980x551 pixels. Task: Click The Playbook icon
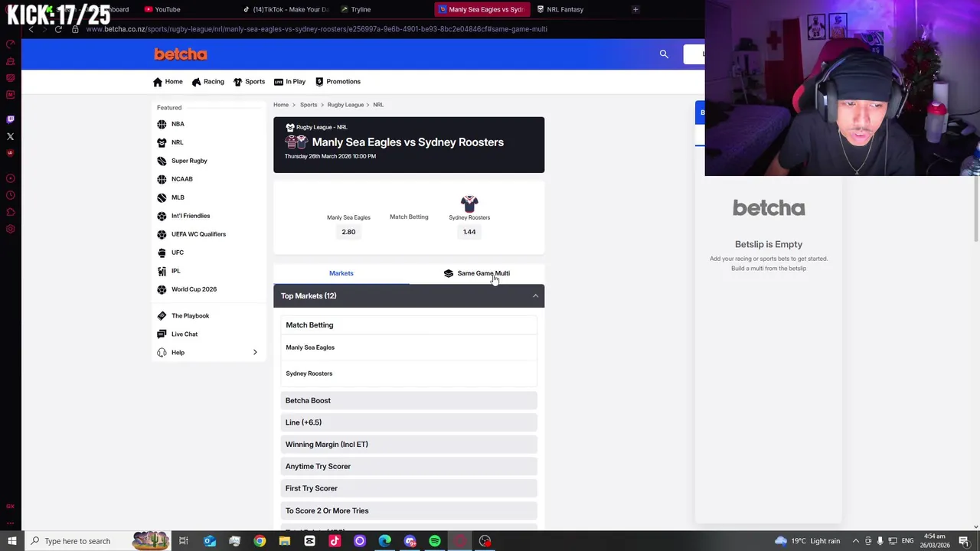point(162,315)
